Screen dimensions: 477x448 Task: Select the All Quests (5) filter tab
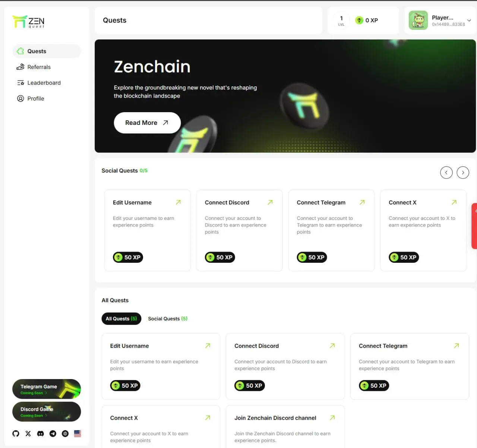point(121,319)
